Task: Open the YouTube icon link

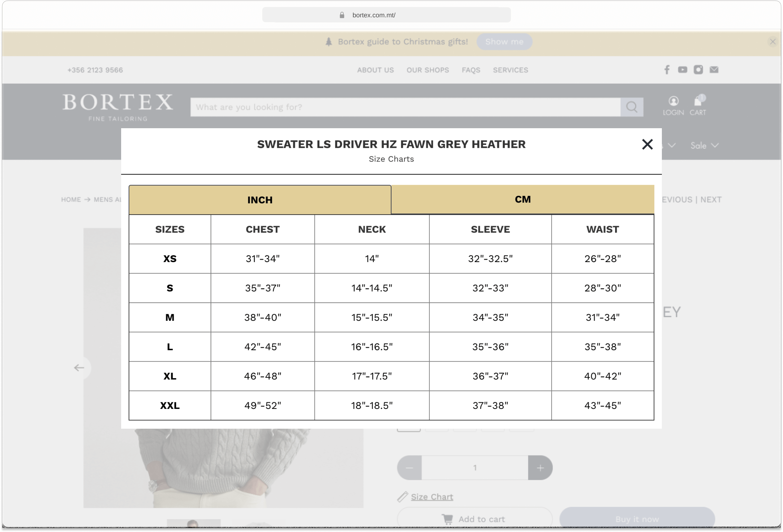Action: pyautogui.click(x=682, y=70)
